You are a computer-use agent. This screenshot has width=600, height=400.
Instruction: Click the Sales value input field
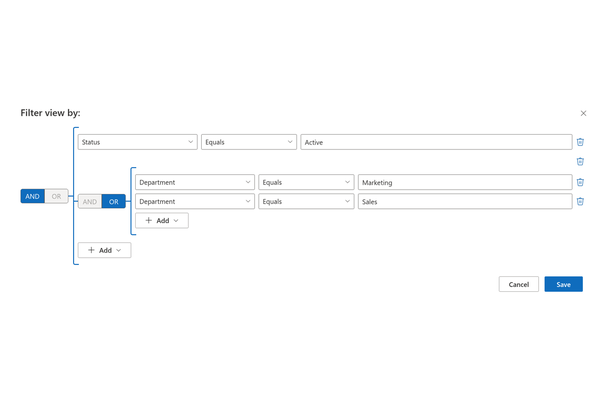[465, 201]
